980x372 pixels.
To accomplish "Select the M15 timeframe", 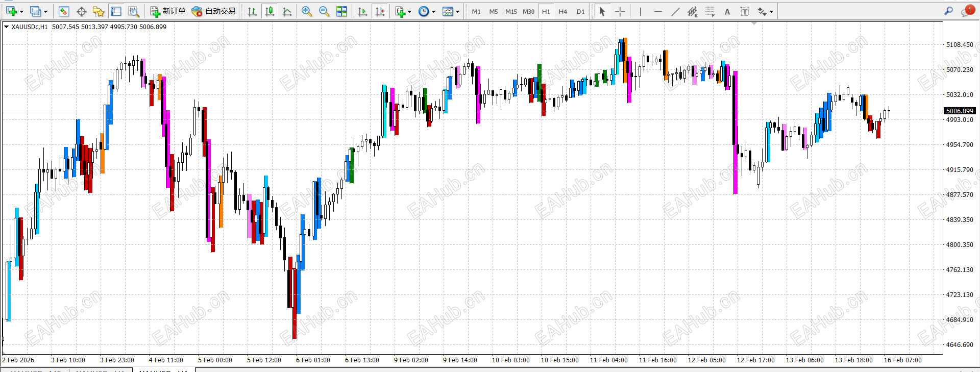I will pyautogui.click(x=511, y=11).
